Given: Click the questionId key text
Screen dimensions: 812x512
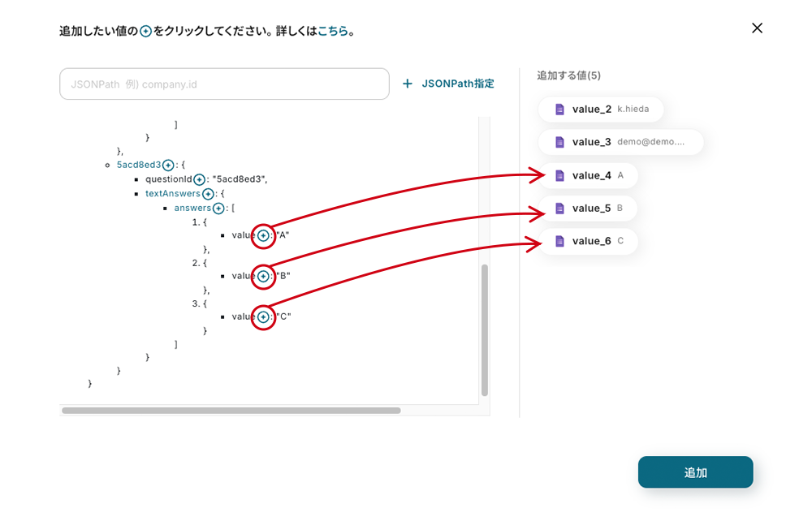Looking at the screenshot, I should [x=168, y=179].
